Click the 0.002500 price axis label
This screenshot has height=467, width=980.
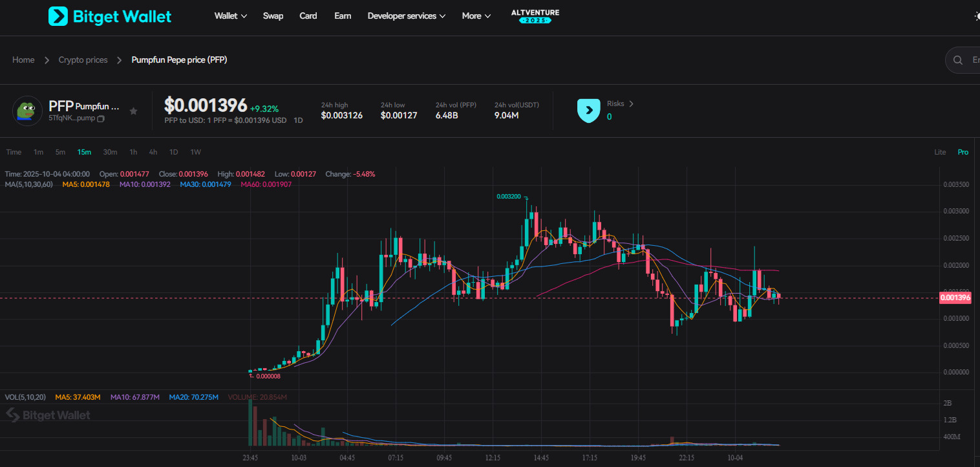point(956,238)
